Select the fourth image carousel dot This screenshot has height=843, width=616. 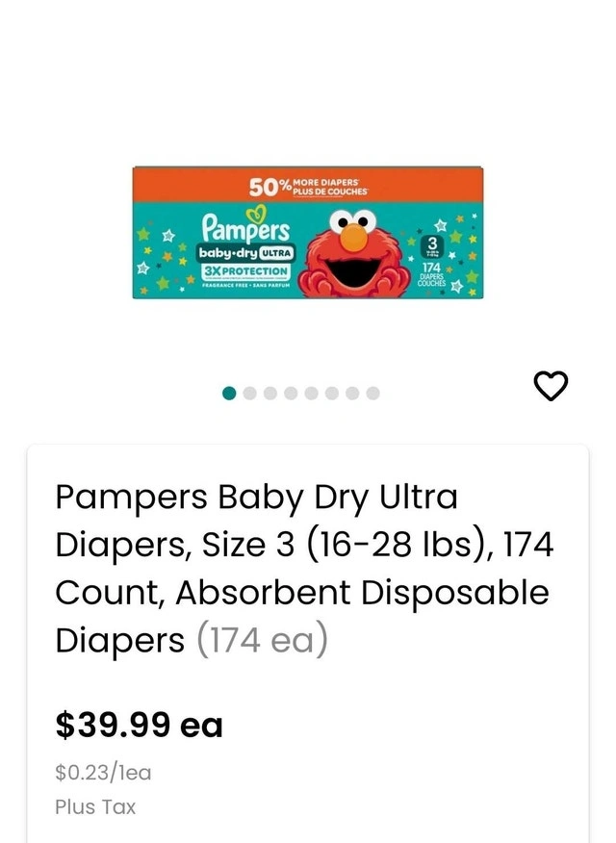(x=291, y=393)
